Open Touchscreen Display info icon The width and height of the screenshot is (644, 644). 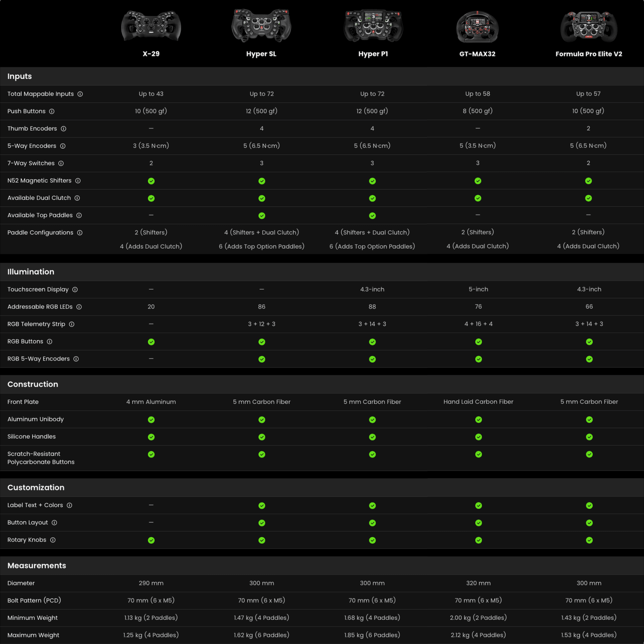pos(75,290)
